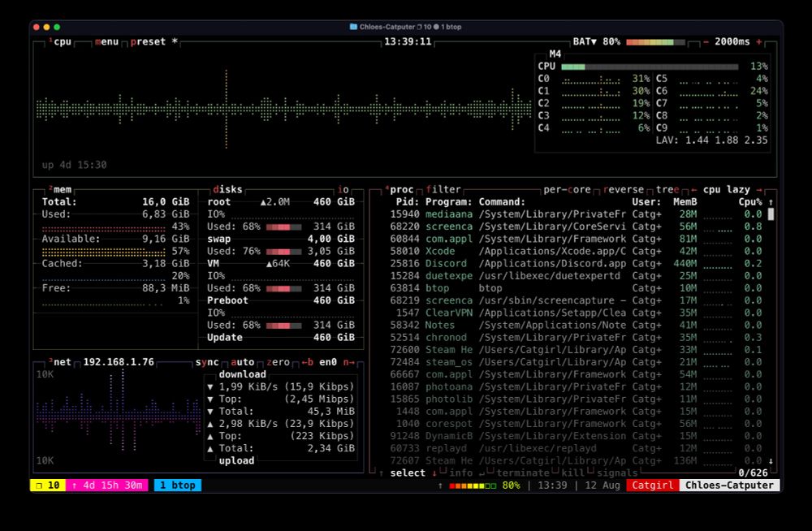Screen dimensions: 812x531
Task: Click the total CPU usage meter bar
Action: point(650,67)
